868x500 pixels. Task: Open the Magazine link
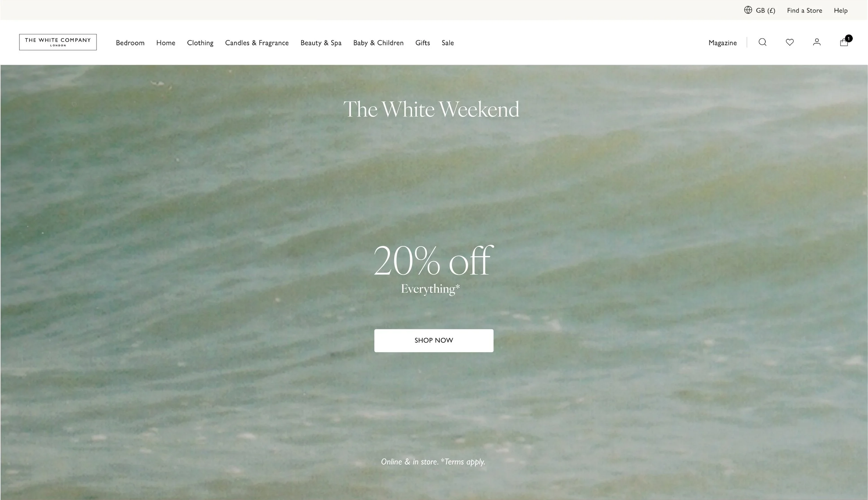(723, 43)
